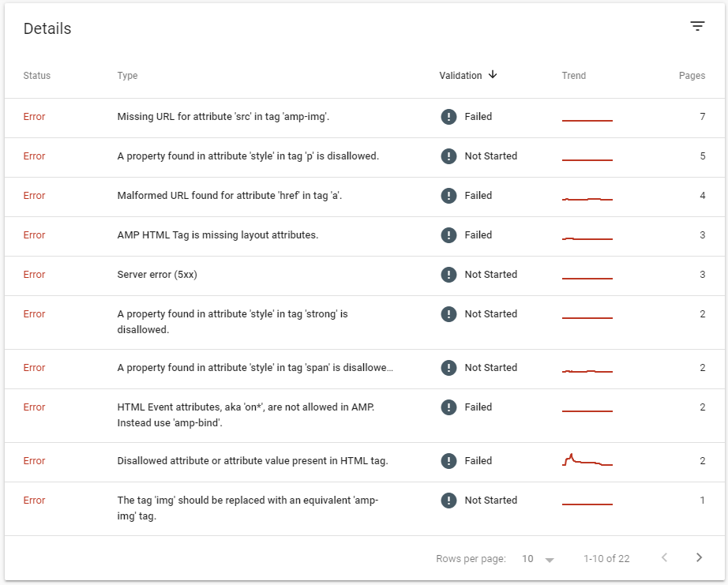The image size is (728, 585).
Task: Open the tag 'p' style disallowed error
Action: pyautogui.click(x=248, y=156)
